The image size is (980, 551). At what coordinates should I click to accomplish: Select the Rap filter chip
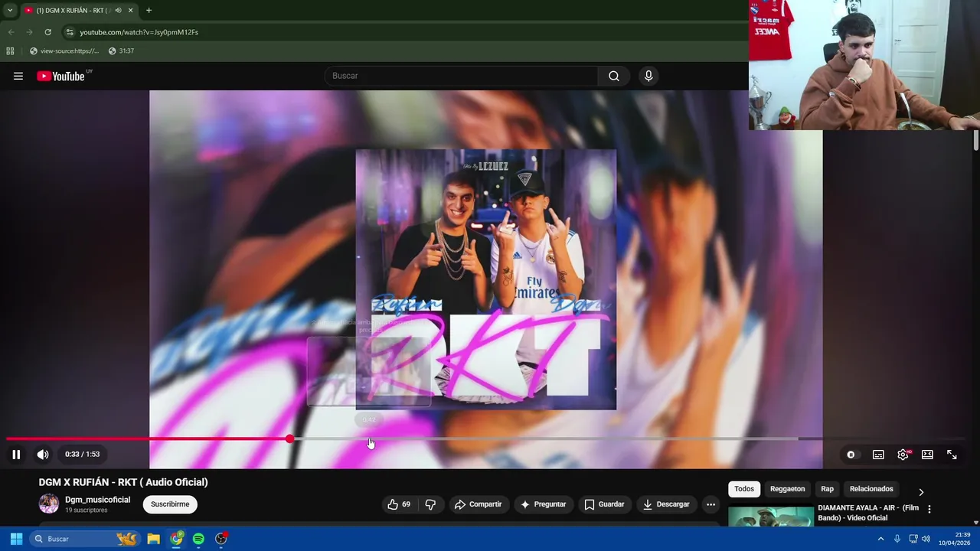pos(827,489)
